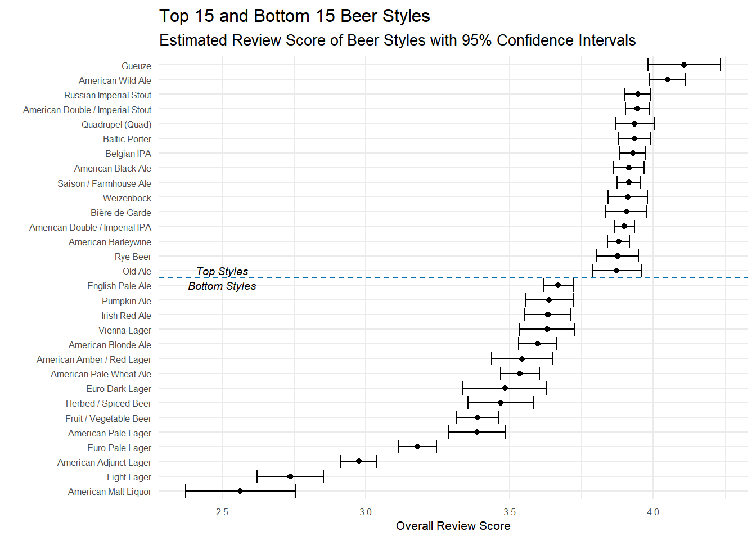Click the 'Bottom Styles' annotation text

pos(222,286)
